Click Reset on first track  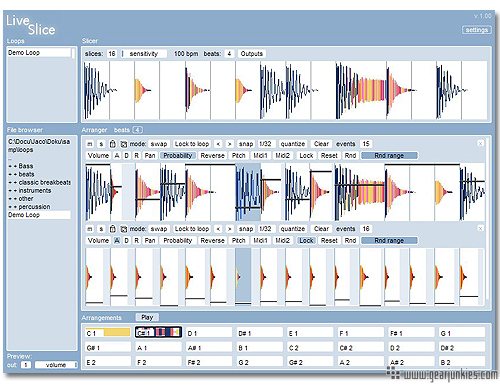pos(329,156)
